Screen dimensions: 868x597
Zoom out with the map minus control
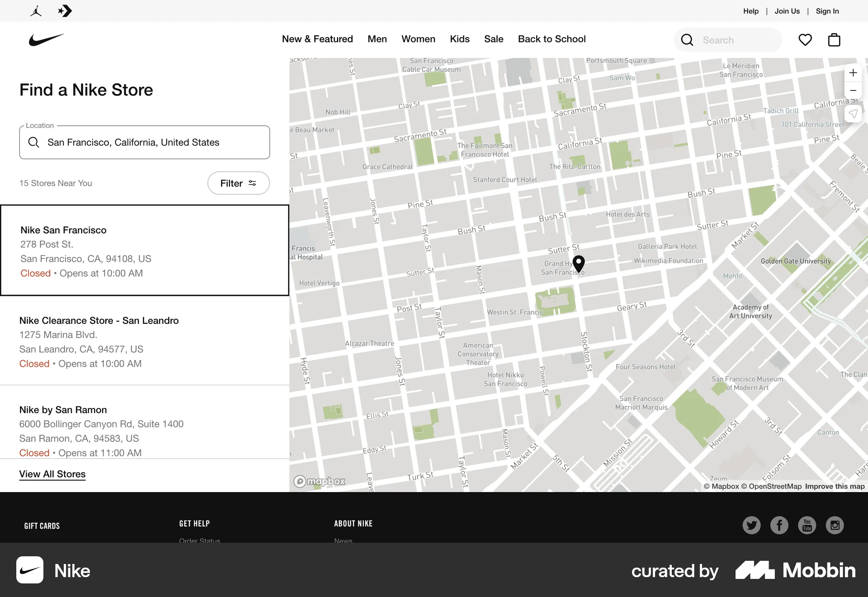[854, 90]
